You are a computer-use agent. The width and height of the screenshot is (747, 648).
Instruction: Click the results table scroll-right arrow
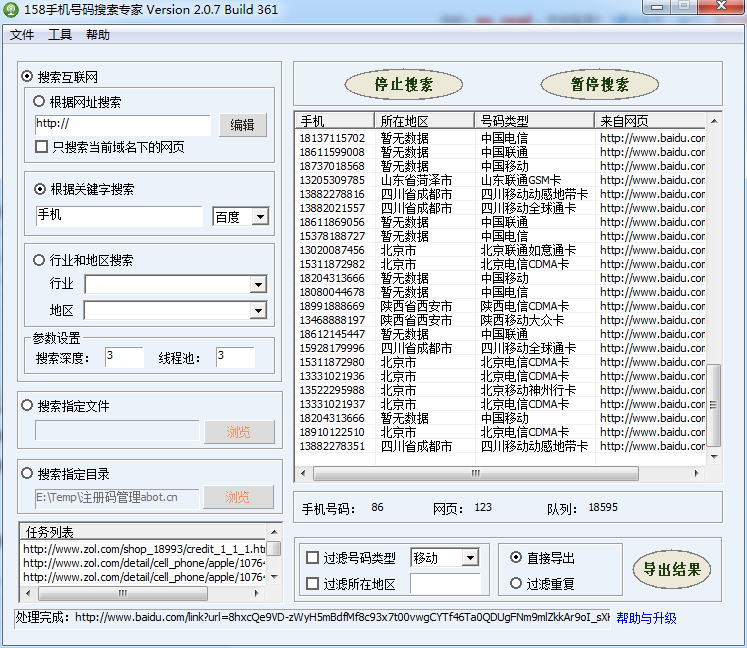pyautogui.click(x=697, y=473)
